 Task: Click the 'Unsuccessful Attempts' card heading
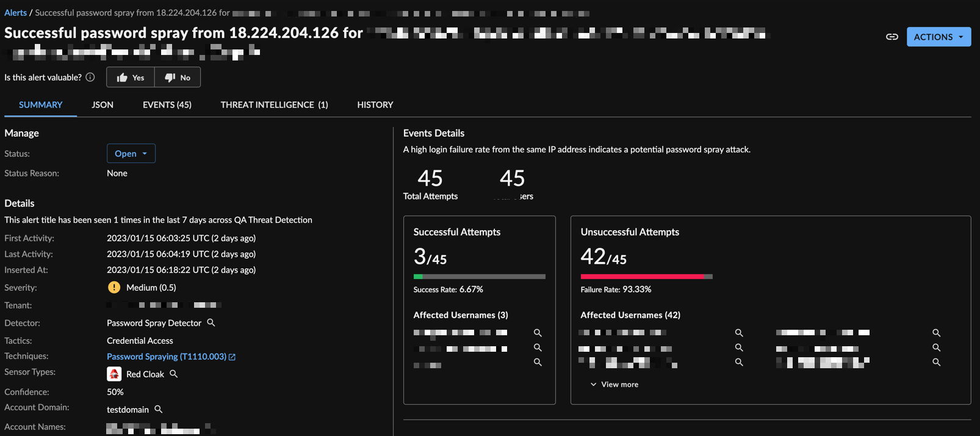coord(630,232)
